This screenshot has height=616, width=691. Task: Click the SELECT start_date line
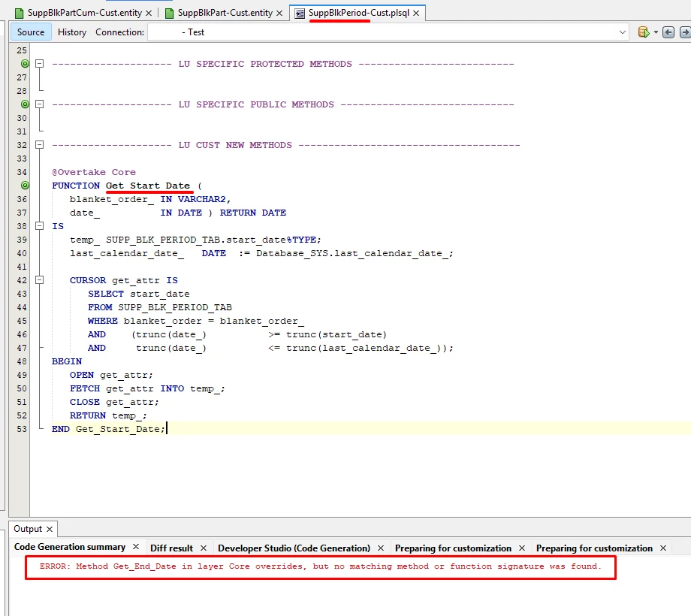(139, 294)
